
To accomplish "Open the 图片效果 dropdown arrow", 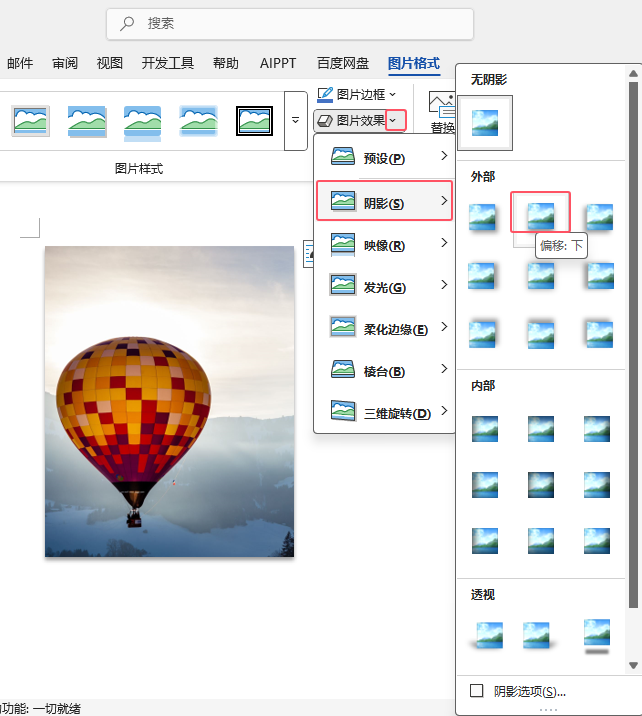I will click(395, 121).
